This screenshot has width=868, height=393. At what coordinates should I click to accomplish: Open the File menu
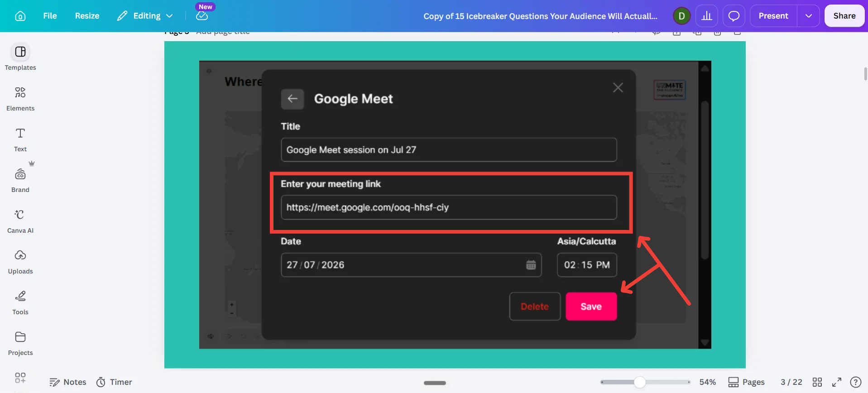pyautogui.click(x=50, y=16)
